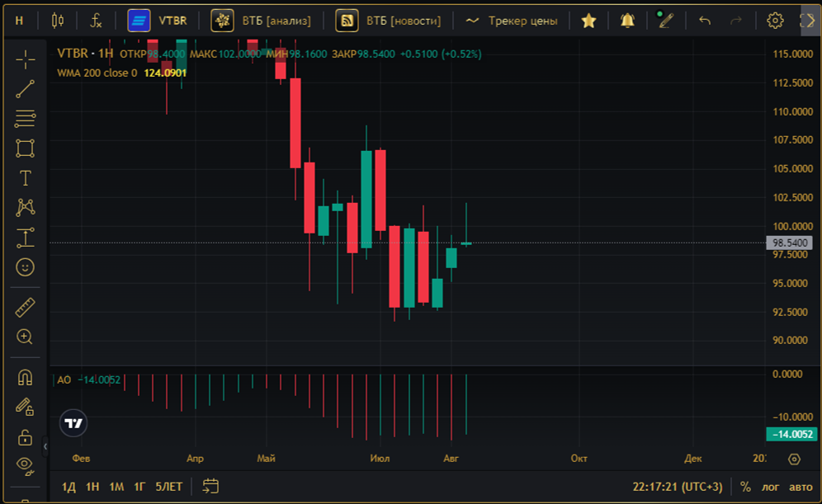Toggle logarithmic scale лог
This screenshot has width=822, height=504.
(770, 487)
